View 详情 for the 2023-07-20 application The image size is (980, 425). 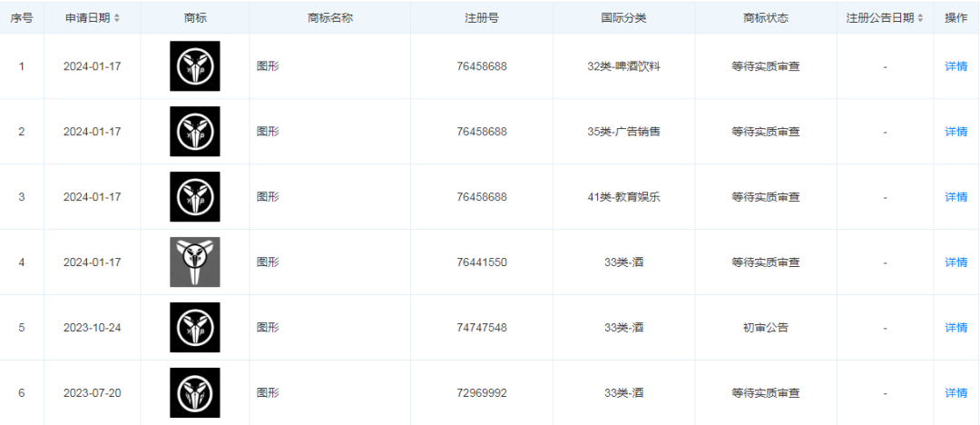[x=955, y=393]
